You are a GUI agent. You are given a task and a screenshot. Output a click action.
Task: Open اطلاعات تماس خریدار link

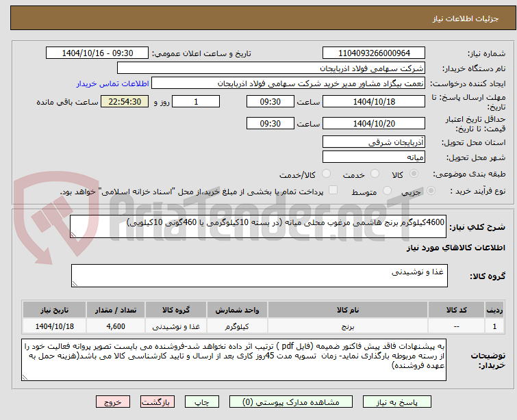[x=113, y=83]
